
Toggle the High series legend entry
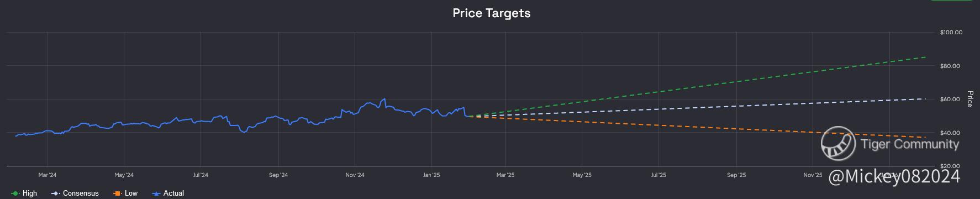point(24,193)
